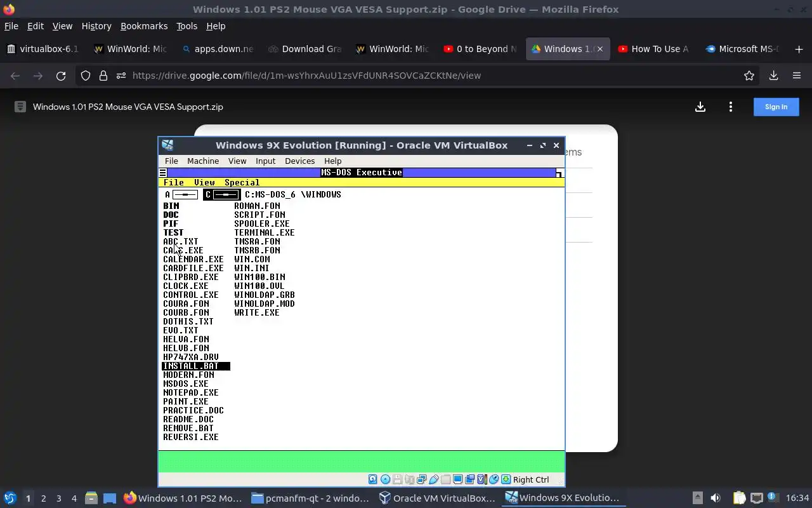The width and height of the screenshot is (812, 508).
Task: Select drive C in MS-DOS Executive
Action: (221, 194)
